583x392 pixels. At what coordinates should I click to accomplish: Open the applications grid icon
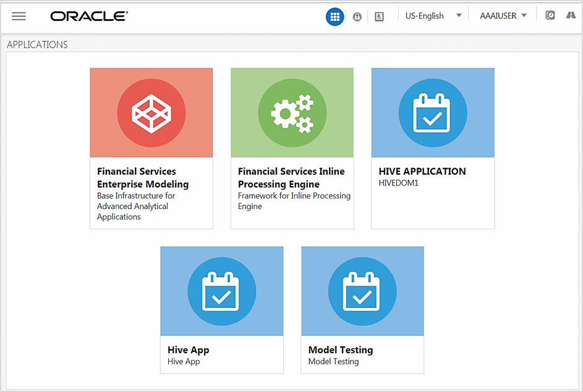(334, 17)
